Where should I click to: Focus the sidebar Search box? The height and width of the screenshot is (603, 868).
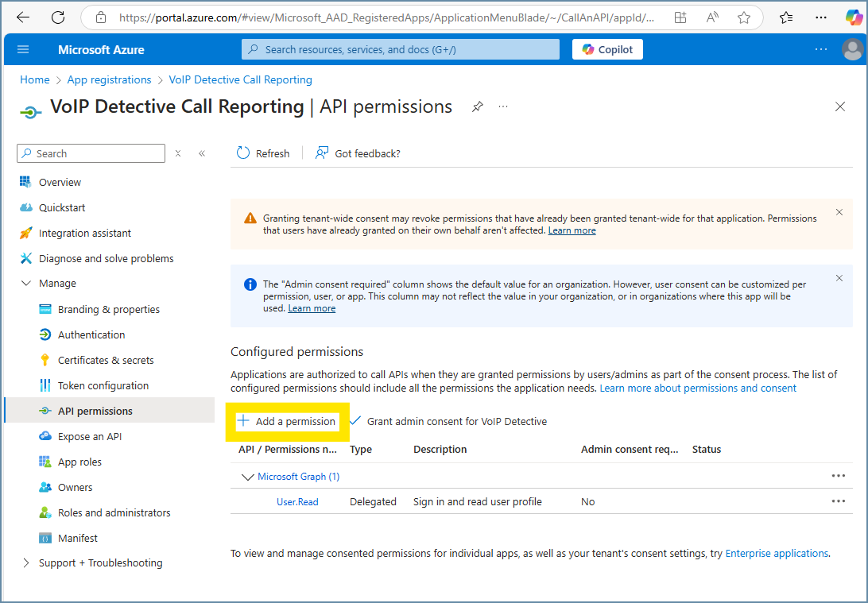(x=91, y=153)
